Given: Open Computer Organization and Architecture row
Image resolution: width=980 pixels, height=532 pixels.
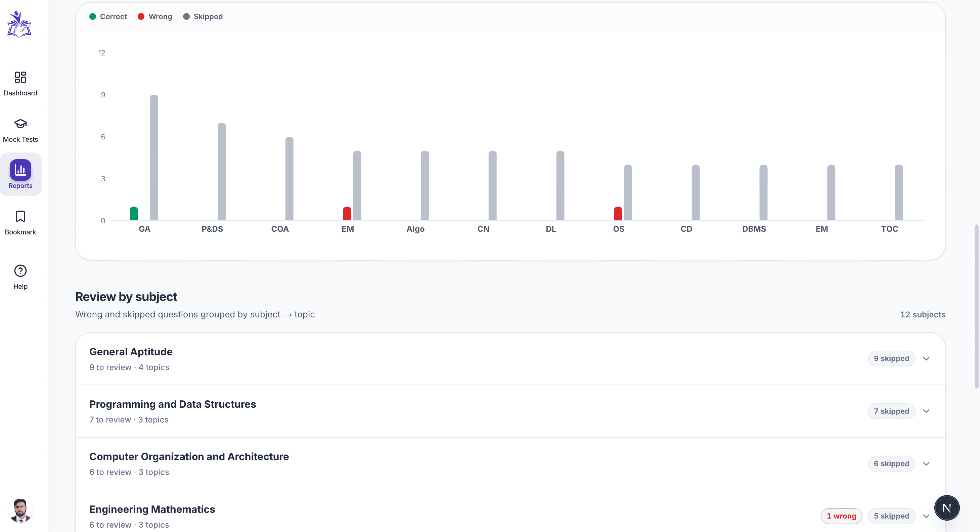Looking at the screenshot, I should (510, 464).
